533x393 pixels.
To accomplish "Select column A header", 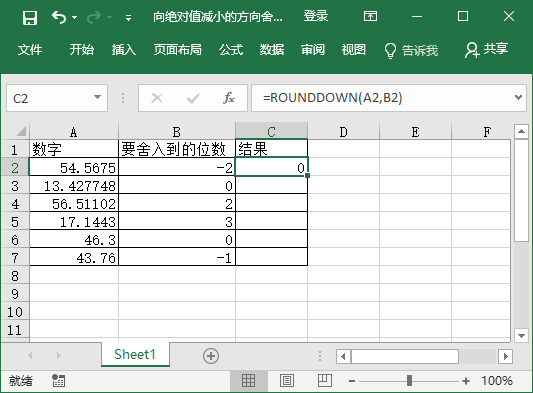I will pyautogui.click(x=74, y=131).
